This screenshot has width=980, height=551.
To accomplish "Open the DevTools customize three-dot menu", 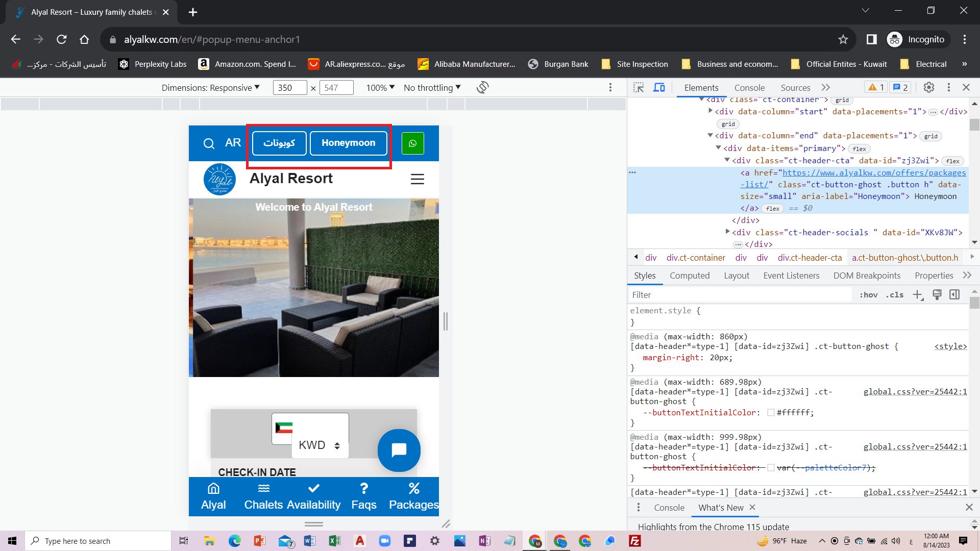I will [949, 87].
